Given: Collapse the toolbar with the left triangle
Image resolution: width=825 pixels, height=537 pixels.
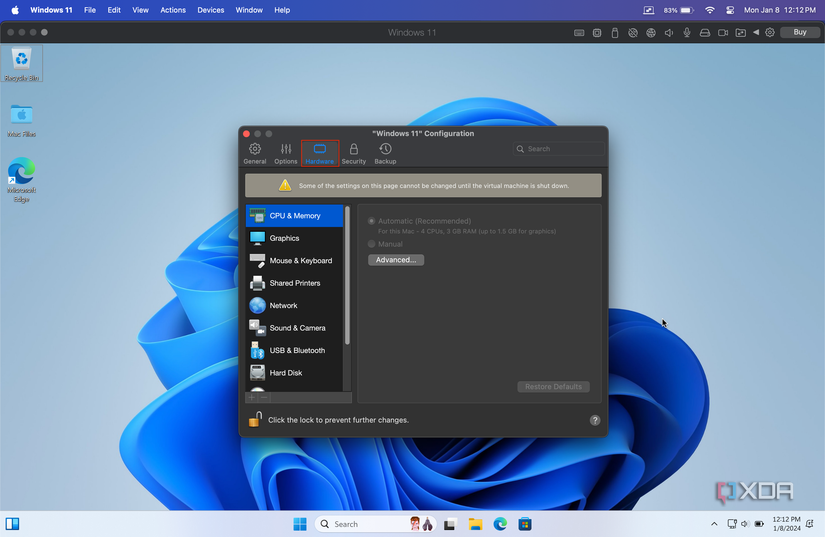Looking at the screenshot, I should pyautogui.click(x=756, y=32).
